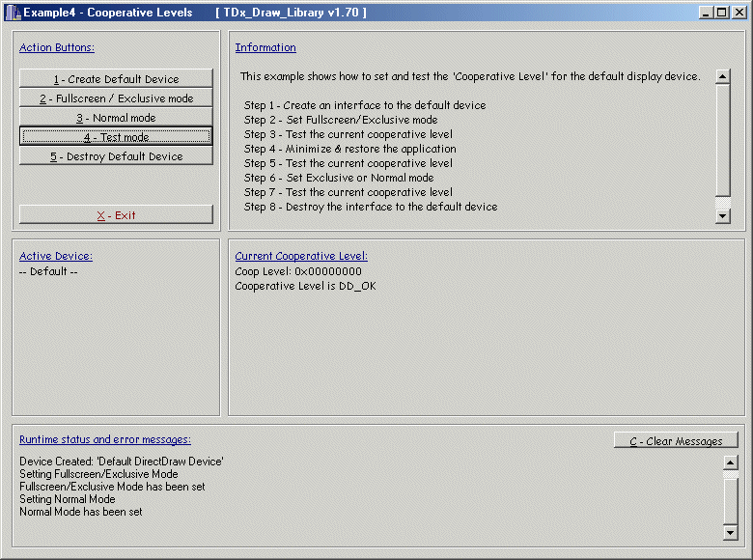Click the Action Buttons heading link

coord(57,47)
